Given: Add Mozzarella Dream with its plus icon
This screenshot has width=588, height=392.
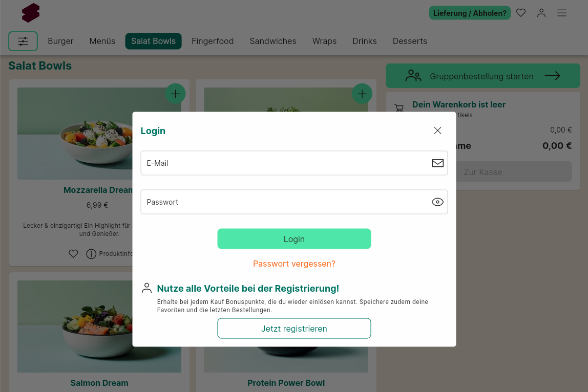Looking at the screenshot, I should (175, 94).
